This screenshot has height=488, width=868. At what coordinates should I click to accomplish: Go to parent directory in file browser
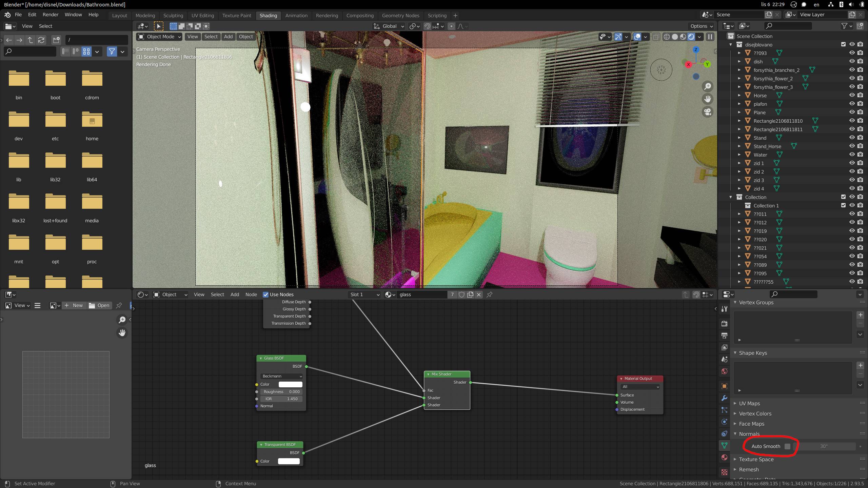(30, 40)
